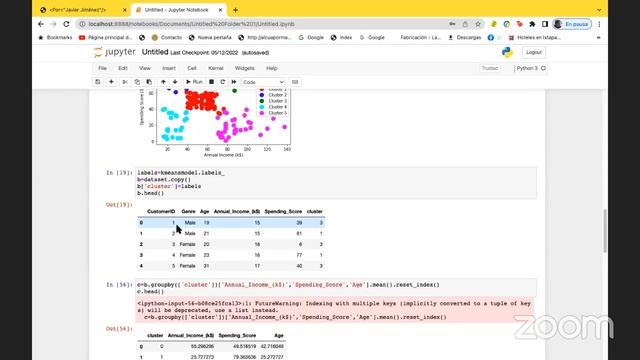Open the Hoteles en Ixtapa bookmark
640x360 pixels.
(x=535, y=38)
